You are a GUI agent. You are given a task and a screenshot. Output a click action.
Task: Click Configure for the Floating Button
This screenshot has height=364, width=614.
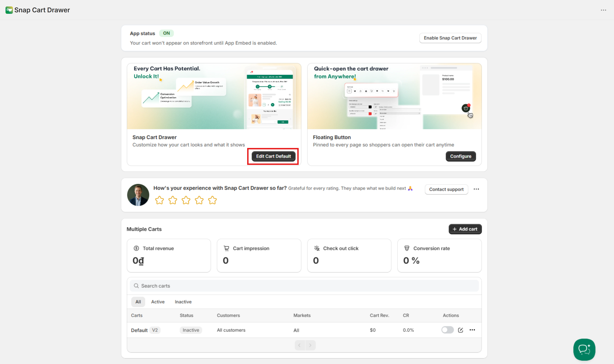(x=460, y=156)
